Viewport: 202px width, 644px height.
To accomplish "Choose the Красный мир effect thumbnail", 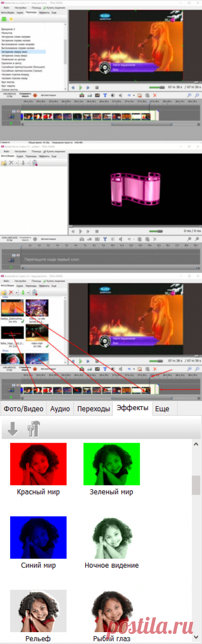I will tap(38, 464).
